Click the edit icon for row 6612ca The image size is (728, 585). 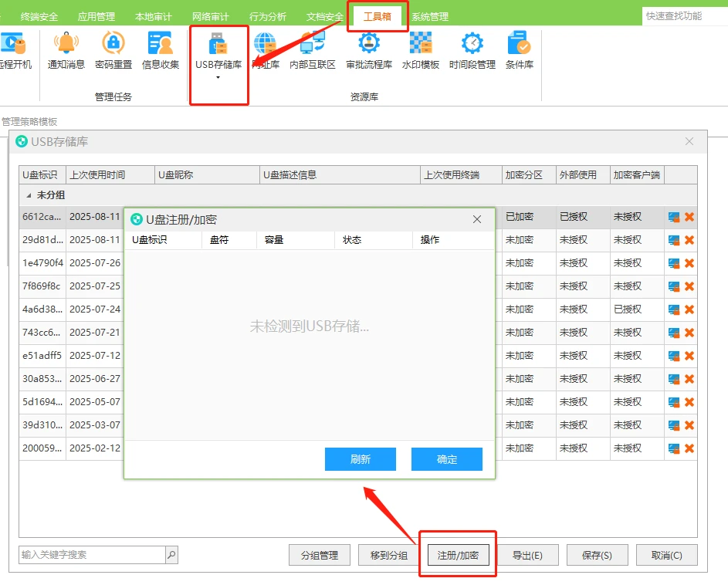674,217
